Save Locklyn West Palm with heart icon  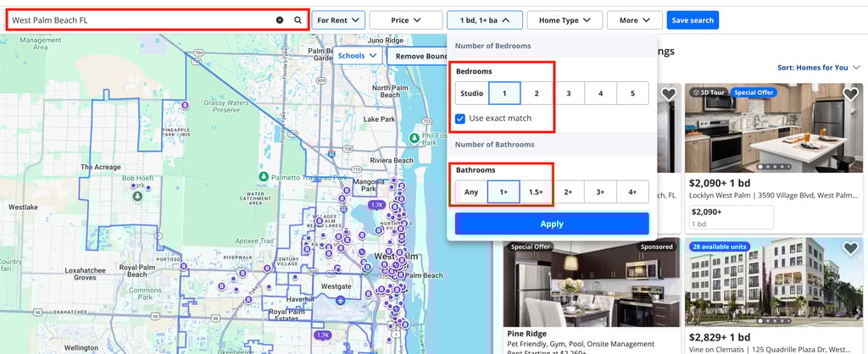click(850, 95)
